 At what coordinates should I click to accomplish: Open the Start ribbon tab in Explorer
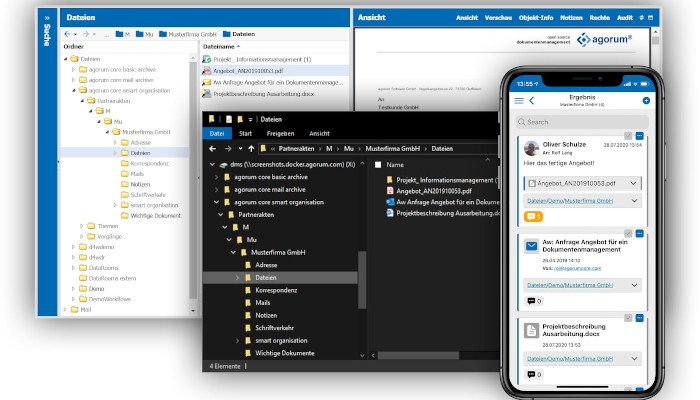(245, 133)
